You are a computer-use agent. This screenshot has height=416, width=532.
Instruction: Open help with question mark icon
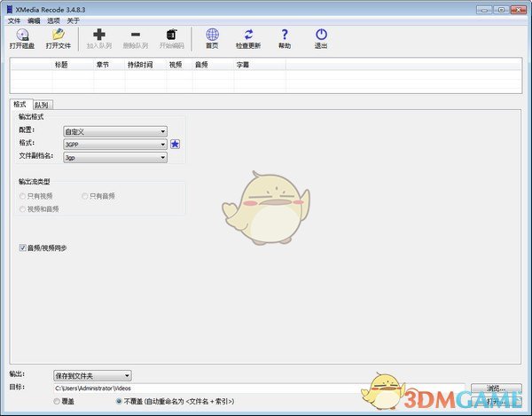pos(285,39)
